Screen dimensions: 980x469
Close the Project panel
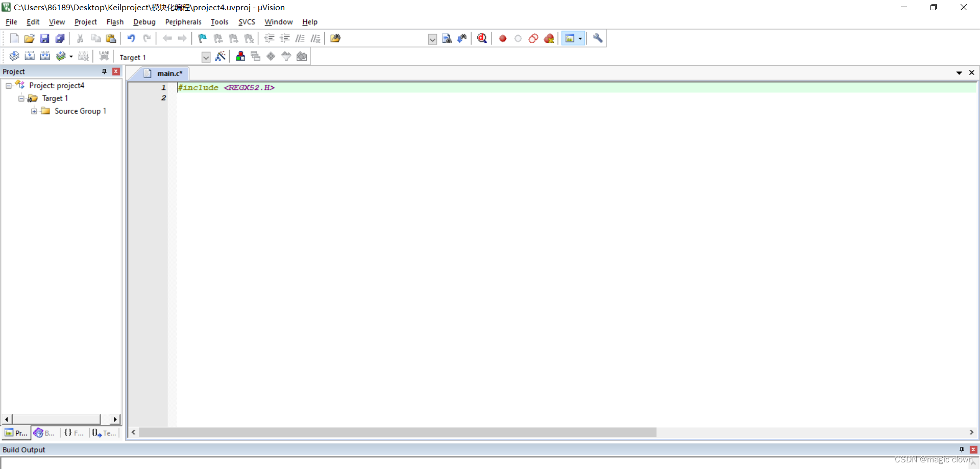click(x=116, y=71)
